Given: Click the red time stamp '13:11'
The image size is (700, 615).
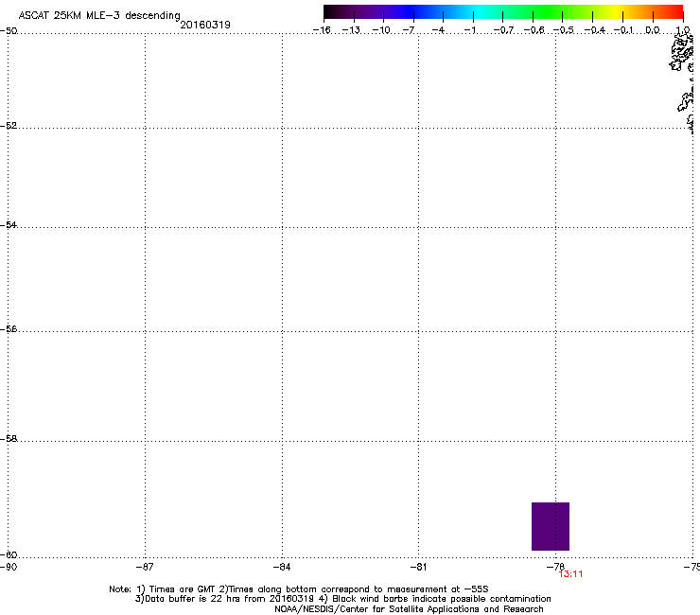Looking at the screenshot, I should (x=570, y=574).
